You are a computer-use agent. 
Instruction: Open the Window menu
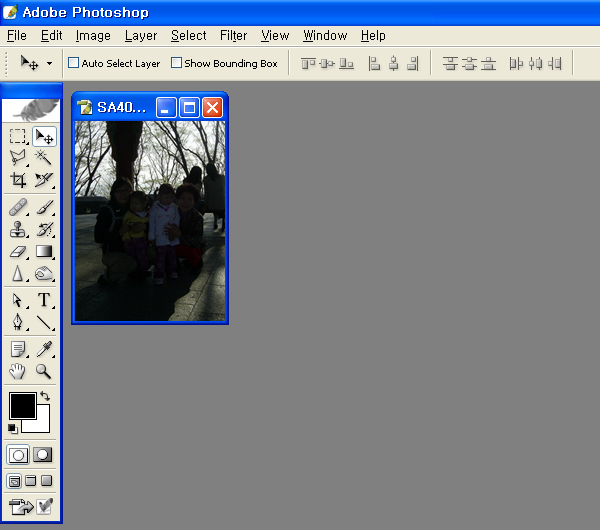325,36
